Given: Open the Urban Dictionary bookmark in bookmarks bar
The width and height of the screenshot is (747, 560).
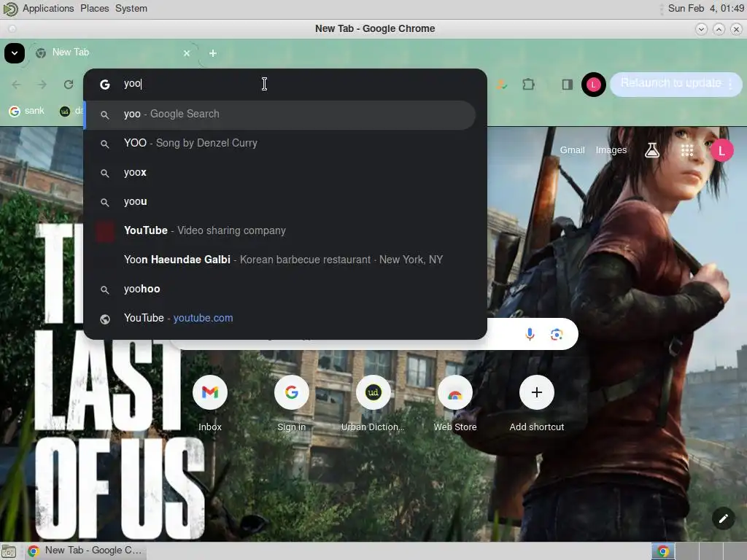Looking at the screenshot, I should tap(71, 111).
